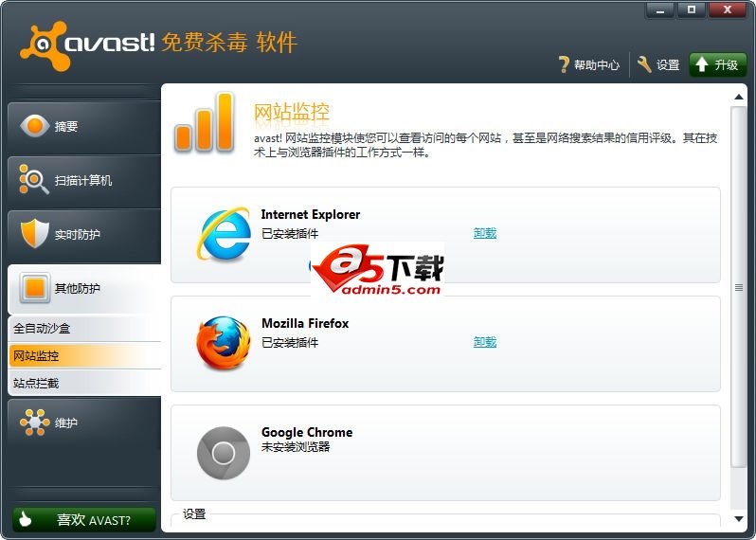The height and width of the screenshot is (540, 756).
Task: Click the orange bar chart 网站监控 icon
Action: tap(205, 122)
